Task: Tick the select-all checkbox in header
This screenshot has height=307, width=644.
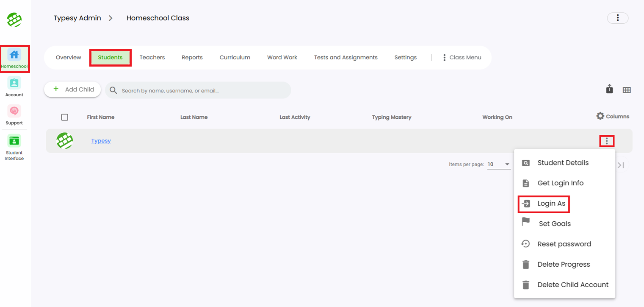Action: pyautogui.click(x=65, y=117)
